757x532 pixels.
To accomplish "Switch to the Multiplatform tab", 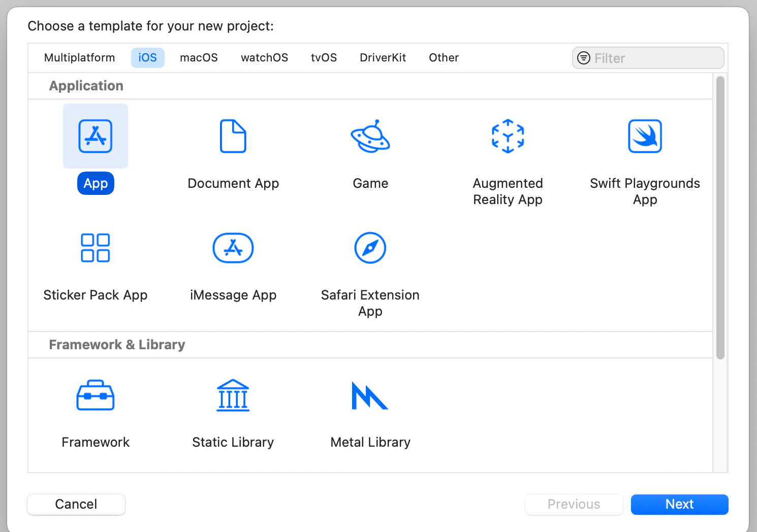I will click(x=80, y=58).
